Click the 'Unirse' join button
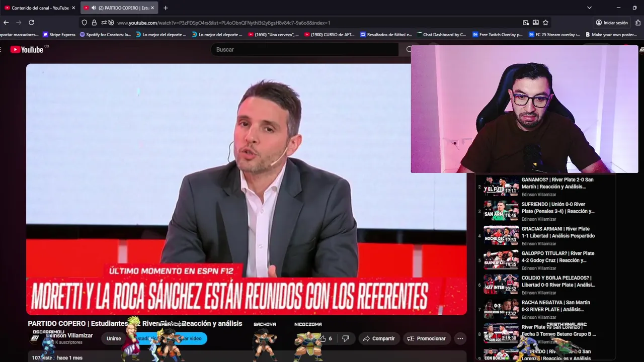644x362 pixels. (114, 338)
